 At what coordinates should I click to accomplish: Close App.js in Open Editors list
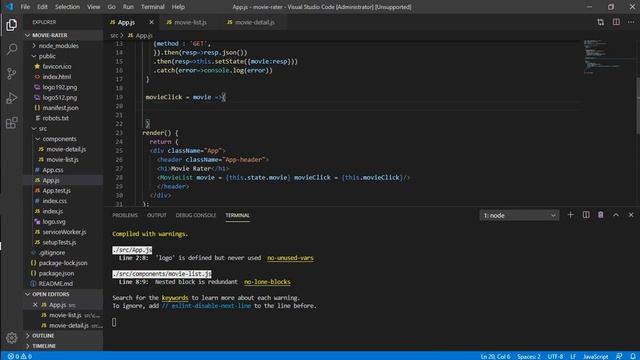click(x=35, y=305)
